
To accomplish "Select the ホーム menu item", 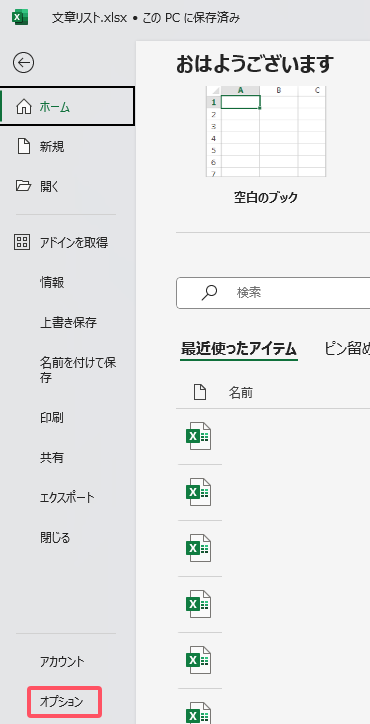I will [68, 107].
